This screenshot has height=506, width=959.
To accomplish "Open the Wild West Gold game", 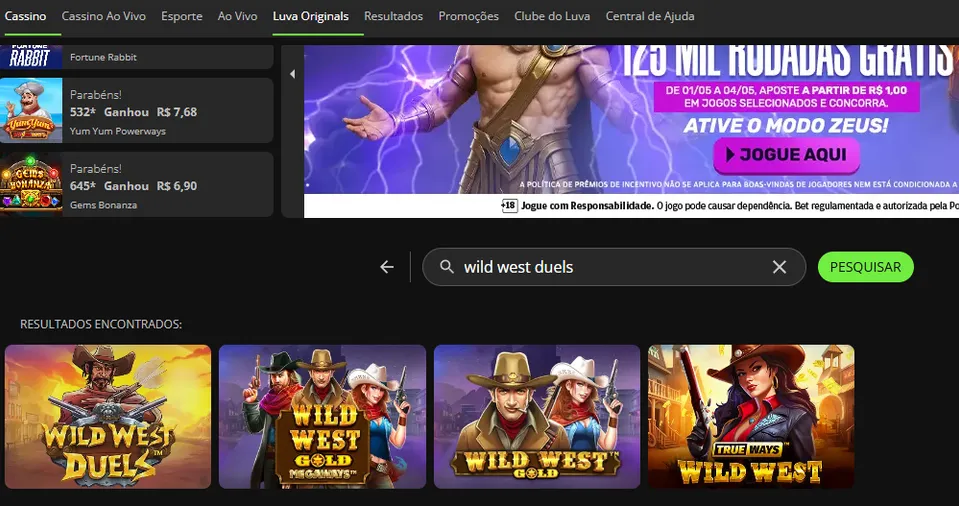I will point(537,417).
